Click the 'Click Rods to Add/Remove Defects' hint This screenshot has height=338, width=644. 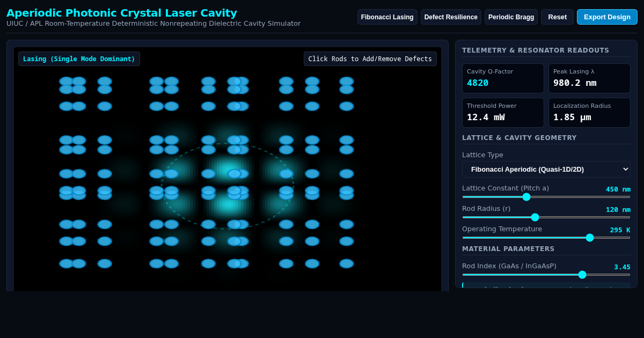(x=370, y=59)
